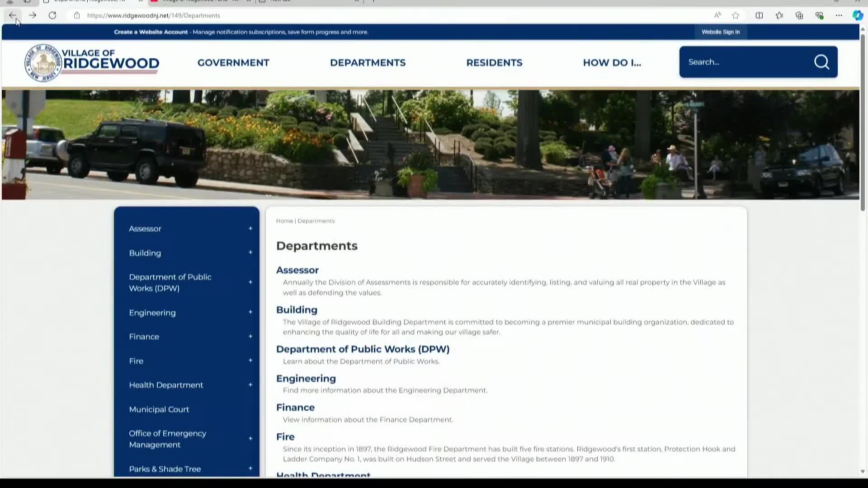
Task: Reload the page with refresh icon
Action: 52,15
